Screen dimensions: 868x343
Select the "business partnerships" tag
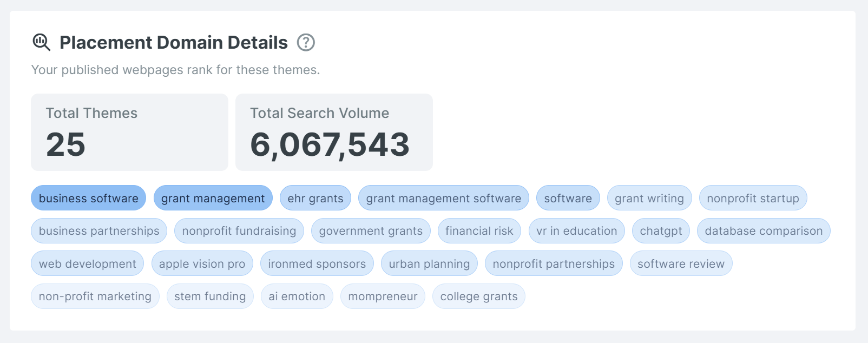coord(99,231)
